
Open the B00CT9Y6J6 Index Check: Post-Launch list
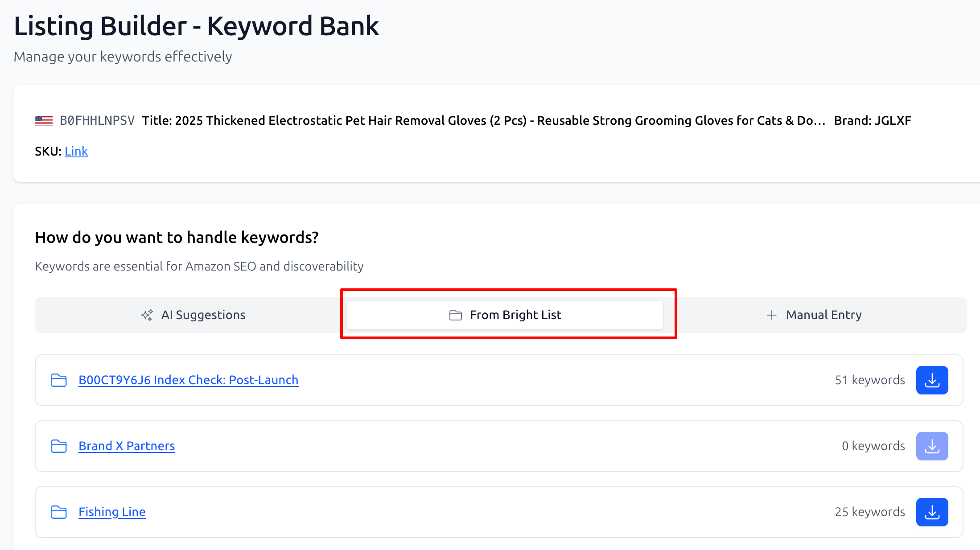(x=188, y=380)
